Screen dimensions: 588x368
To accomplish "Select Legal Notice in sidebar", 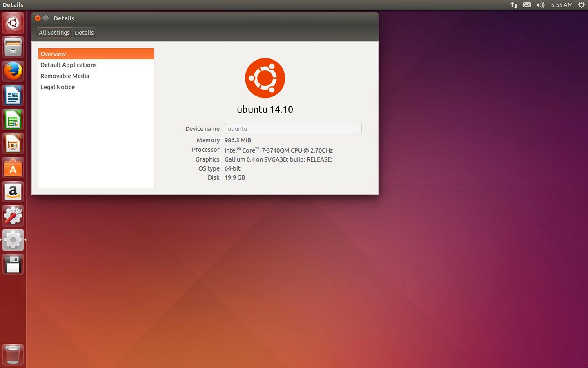I will click(x=96, y=87).
